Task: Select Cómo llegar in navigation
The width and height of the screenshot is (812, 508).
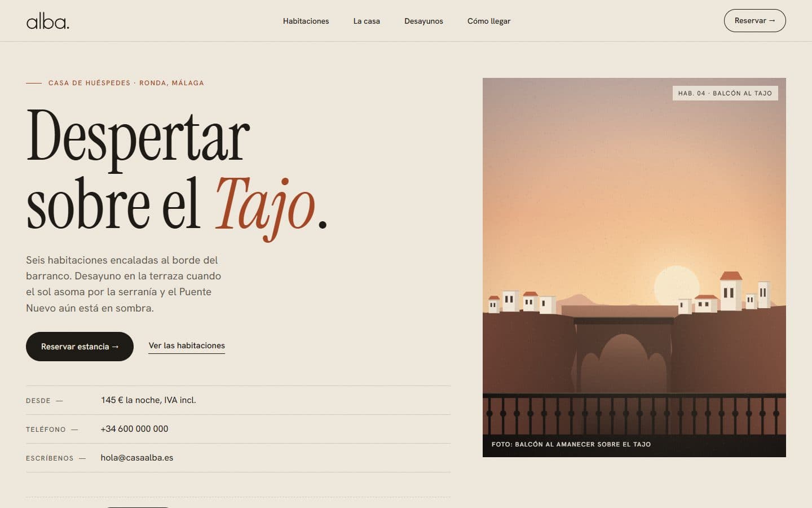Action: 489,21
